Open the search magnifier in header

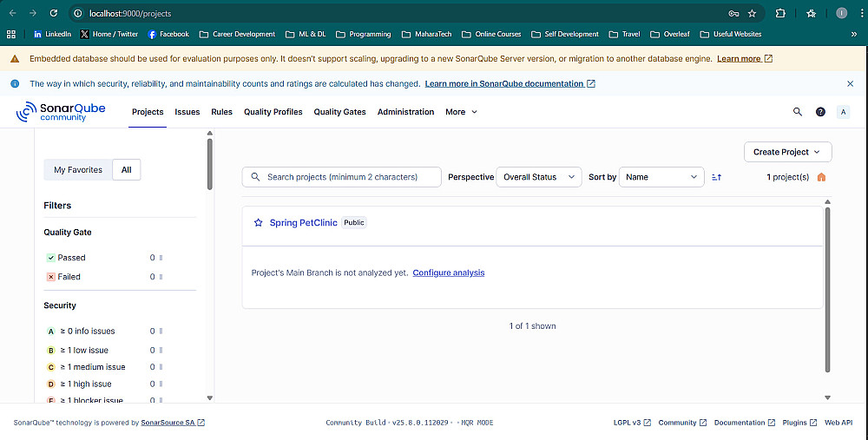798,112
